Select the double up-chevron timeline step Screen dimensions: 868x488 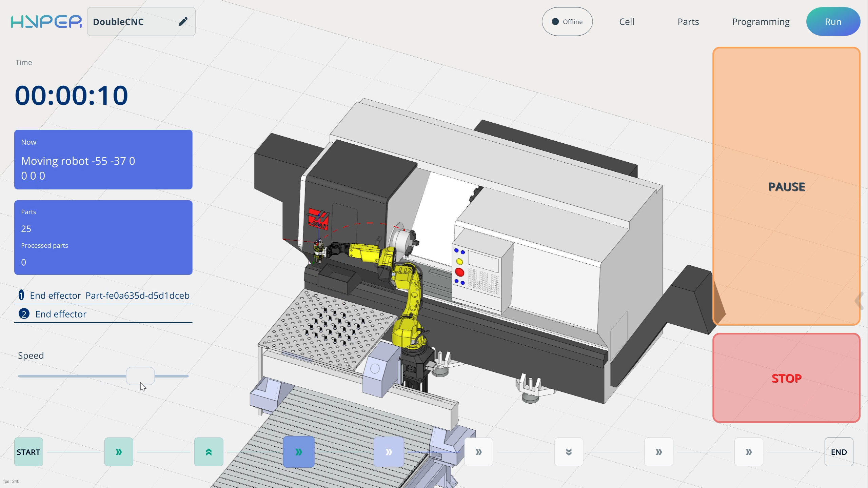pyautogui.click(x=209, y=452)
